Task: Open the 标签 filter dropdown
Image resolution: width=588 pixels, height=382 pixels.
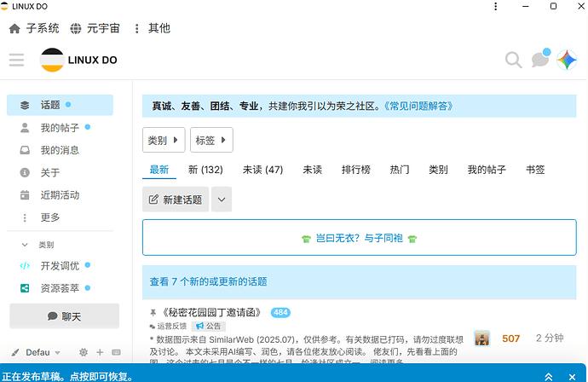Action: [x=211, y=140]
